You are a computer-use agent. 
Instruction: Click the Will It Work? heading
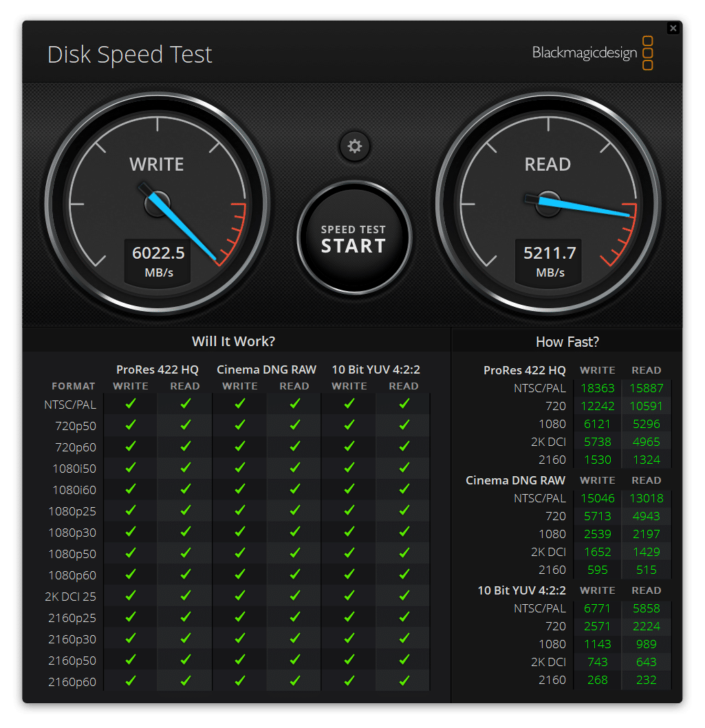point(233,341)
